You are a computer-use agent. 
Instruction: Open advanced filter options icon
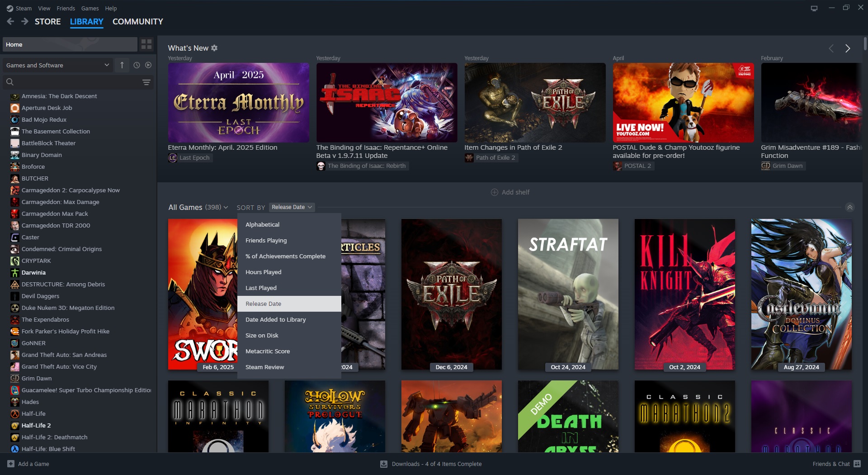pos(146,82)
